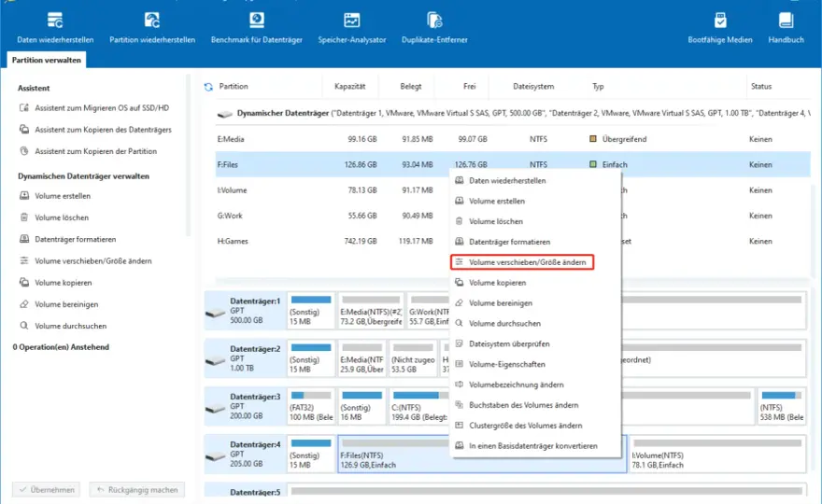The height and width of the screenshot is (504, 822).
Task: Sort by Status column header
Action: [x=761, y=87]
